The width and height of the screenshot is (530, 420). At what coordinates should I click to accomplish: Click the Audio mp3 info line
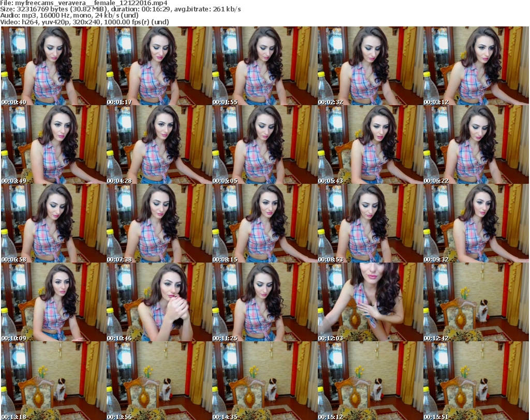69,16
